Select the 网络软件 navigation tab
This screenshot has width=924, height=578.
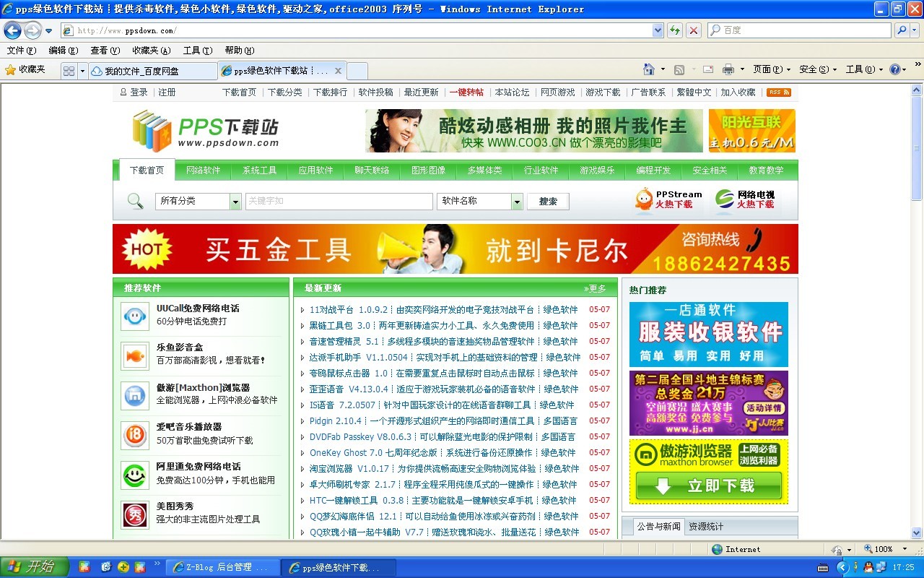(203, 171)
